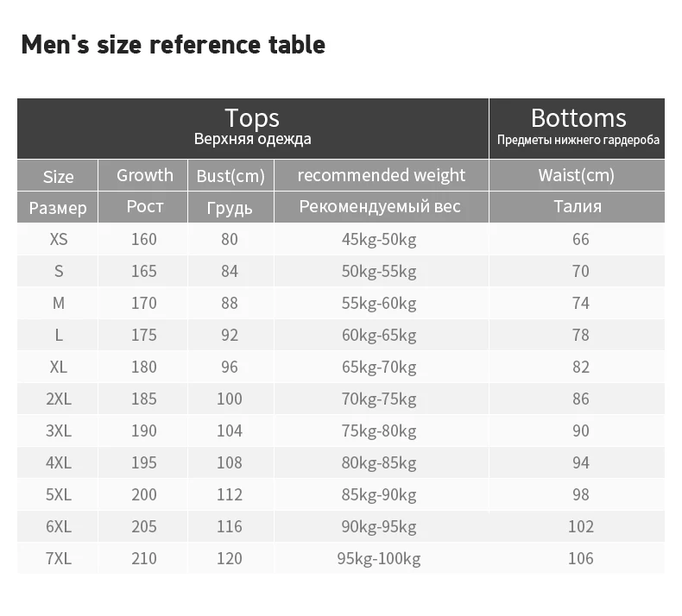The image size is (682, 616).
Task: Click the Tops header cell
Action: click(253, 129)
